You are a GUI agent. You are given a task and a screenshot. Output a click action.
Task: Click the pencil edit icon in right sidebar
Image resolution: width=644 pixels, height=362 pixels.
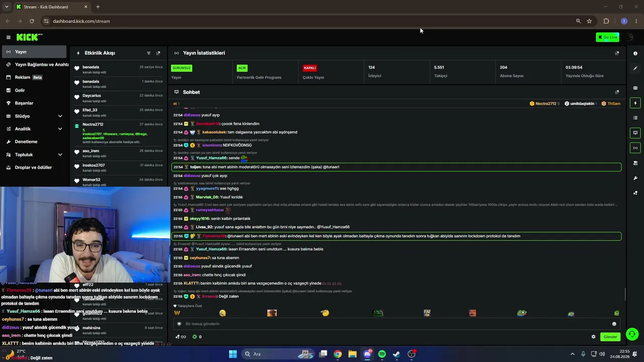click(x=635, y=68)
